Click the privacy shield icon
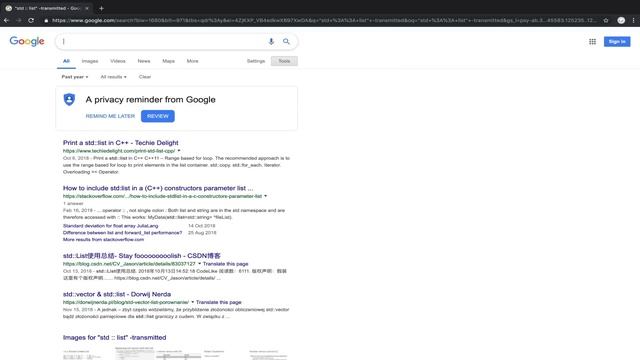Viewport: 640px width, 360px height. point(69,99)
